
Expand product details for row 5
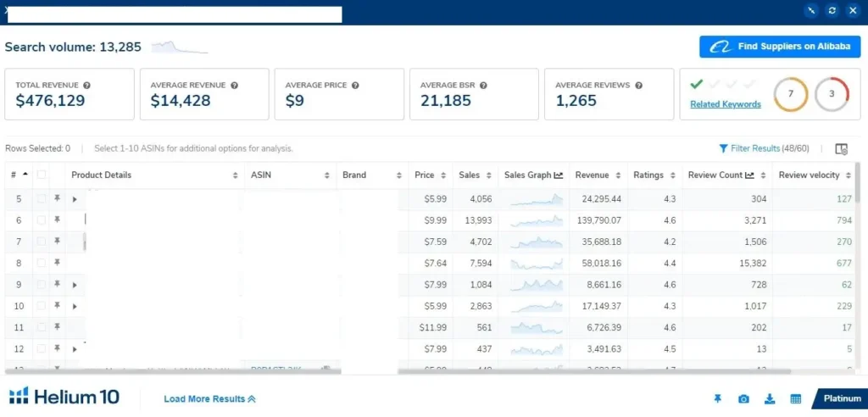click(x=75, y=199)
